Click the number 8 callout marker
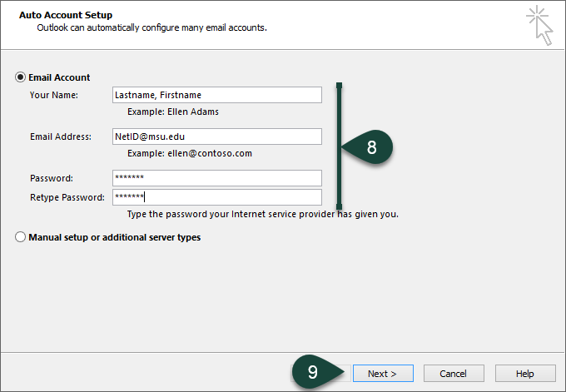The height and width of the screenshot is (392, 566). [x=371, y=146]
